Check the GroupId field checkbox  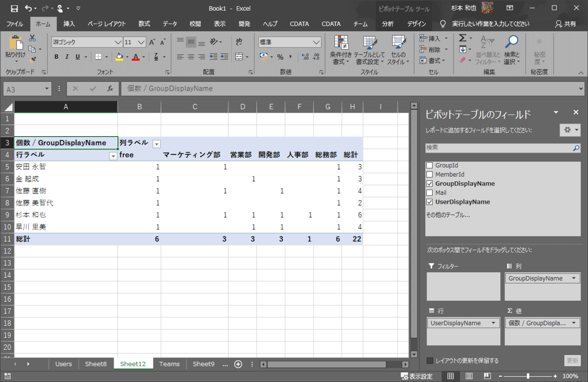click(x=430, y=166)
